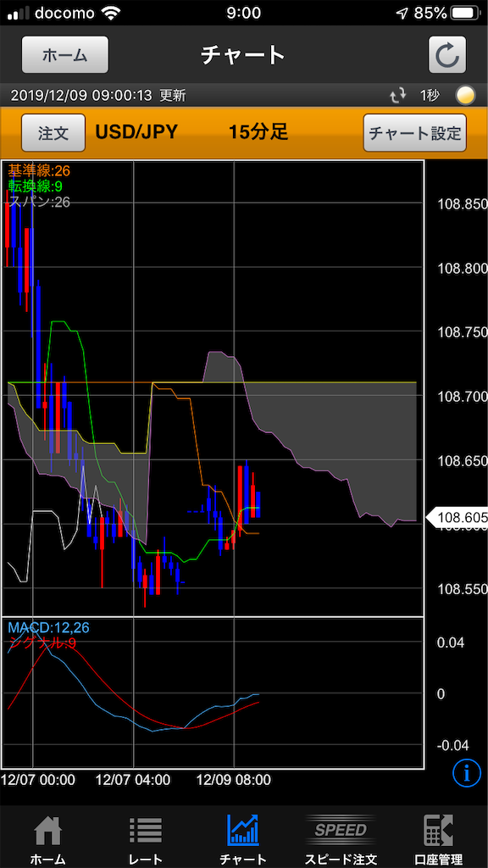This screenshot has height=868, width=488.
Task: Tap the 12/07 00:00 time axis label
Action: pyautogui.click(x=37, y=780)
